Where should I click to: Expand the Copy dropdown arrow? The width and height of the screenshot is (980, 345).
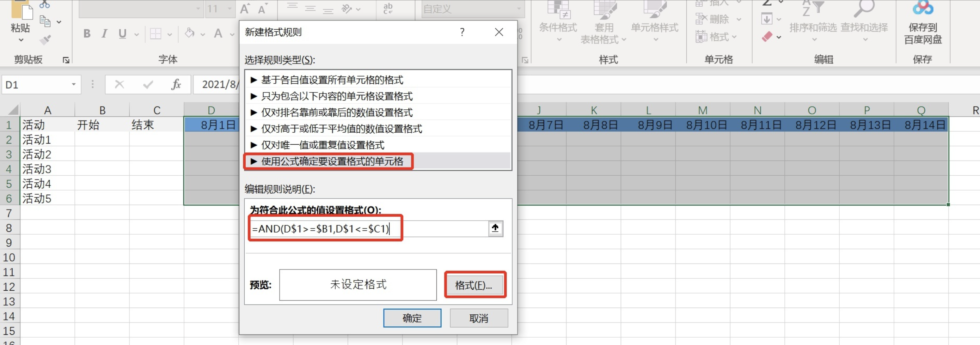(59, 22)
